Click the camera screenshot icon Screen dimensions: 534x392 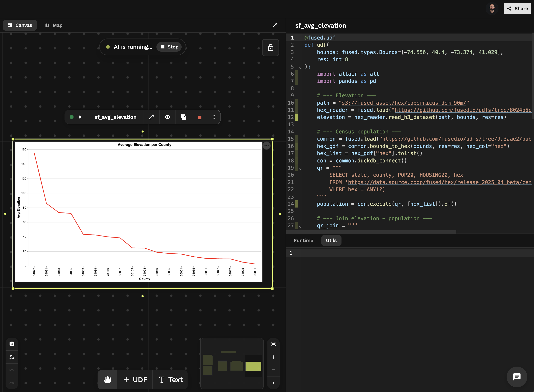pyautogui.click(x=12, y=344)
